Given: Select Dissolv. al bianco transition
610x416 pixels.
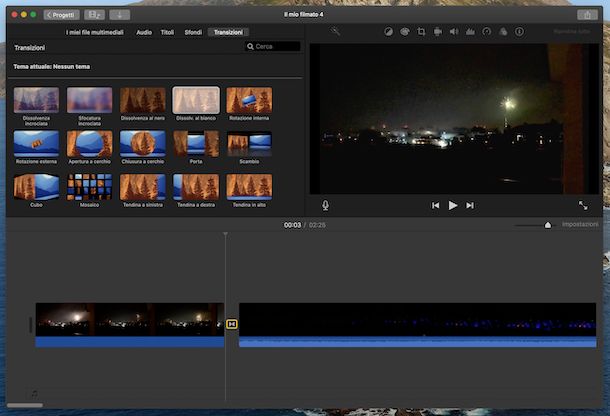Looking at the screenshot, I should [x=196, y=100].
